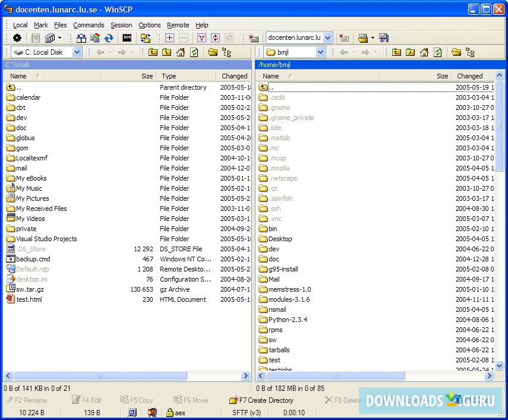This screenshot has height=420, width=508.
Task: Refresh the remote panel file list
Action: coord(438,52)
